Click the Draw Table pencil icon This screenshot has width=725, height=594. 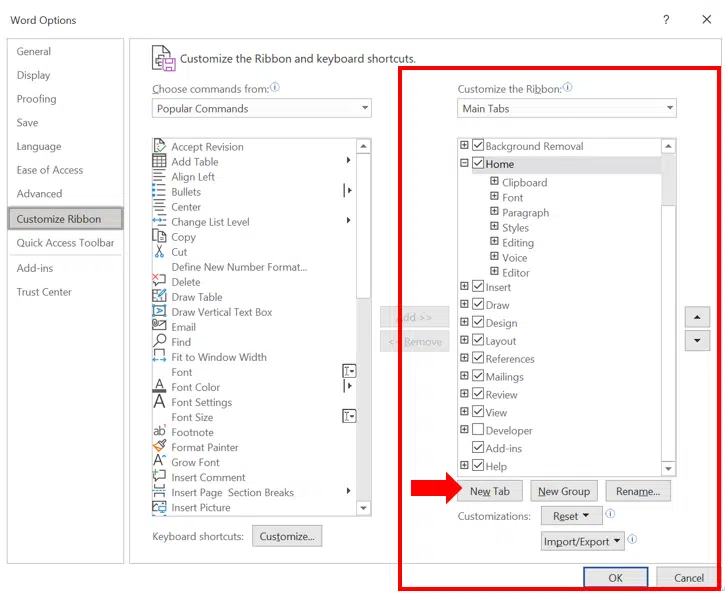tap(159, 295)
